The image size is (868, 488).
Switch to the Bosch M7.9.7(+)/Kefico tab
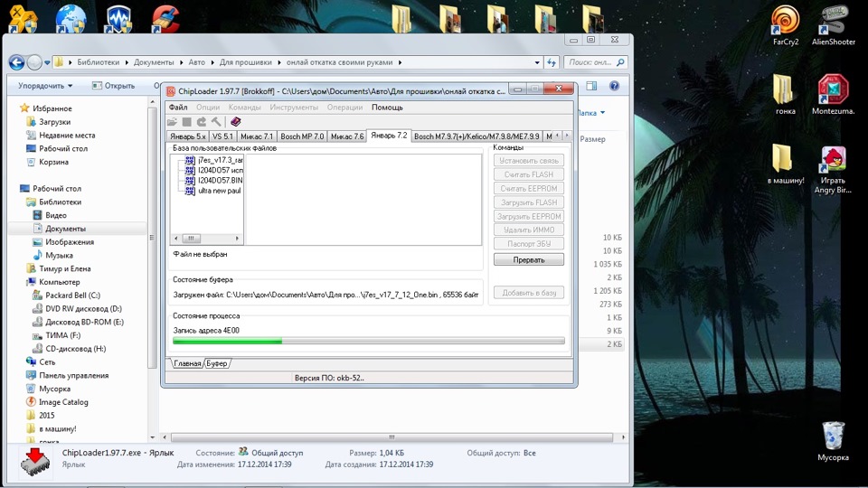coord(476,136)
